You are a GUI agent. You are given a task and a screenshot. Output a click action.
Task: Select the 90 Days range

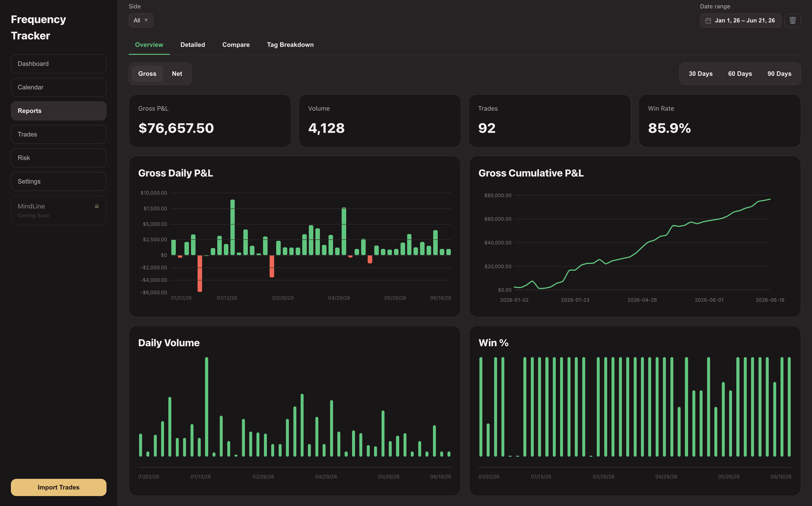[779, 74]
